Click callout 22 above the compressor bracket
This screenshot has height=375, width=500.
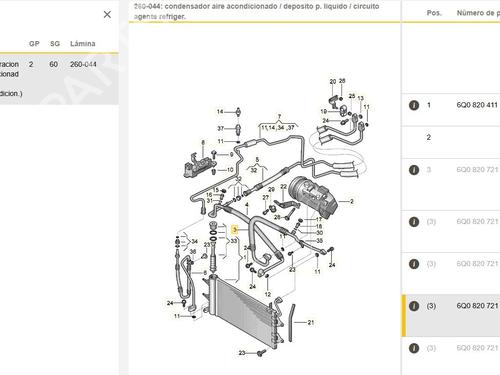coord(283,187)
